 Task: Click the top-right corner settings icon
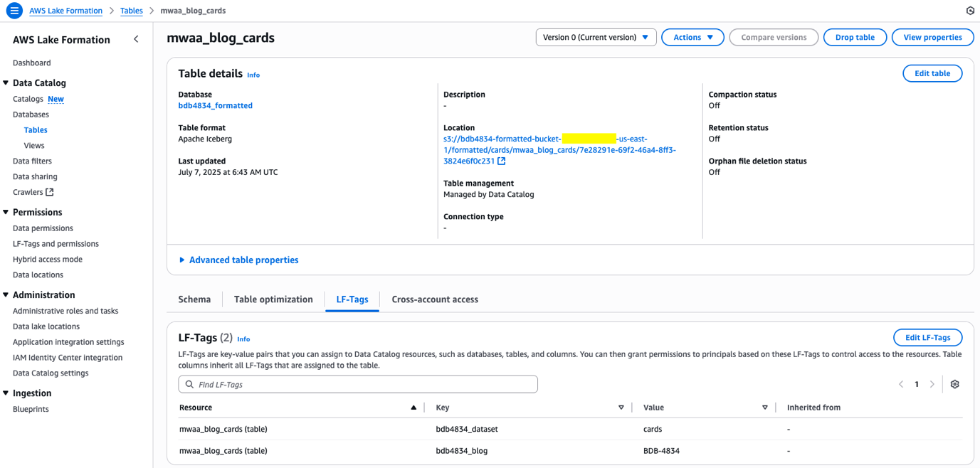(970, 11)
